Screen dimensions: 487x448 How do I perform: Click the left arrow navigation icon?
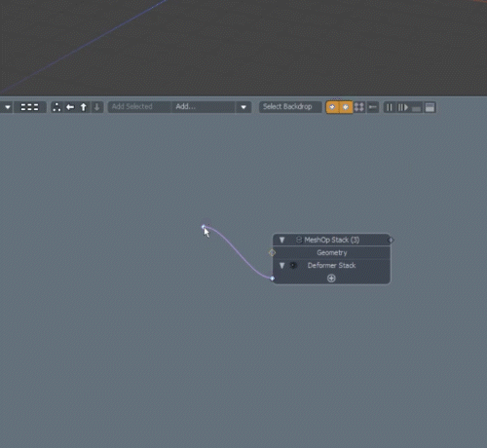(x=70, y=107)
